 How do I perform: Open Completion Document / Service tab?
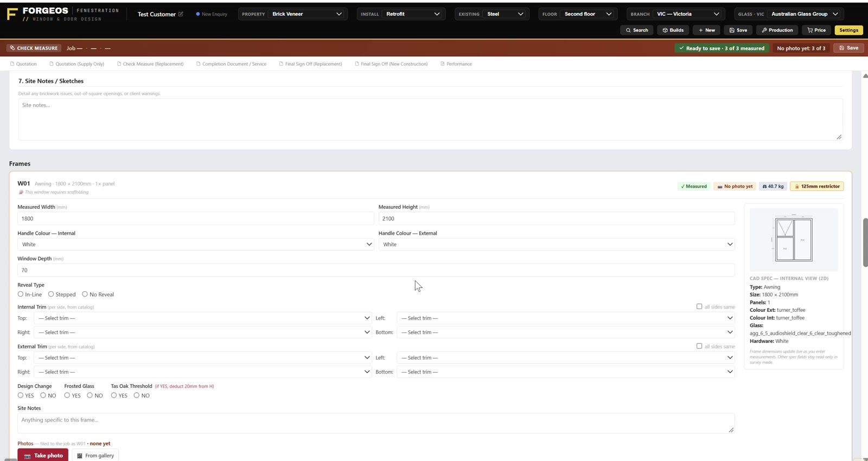232,64
